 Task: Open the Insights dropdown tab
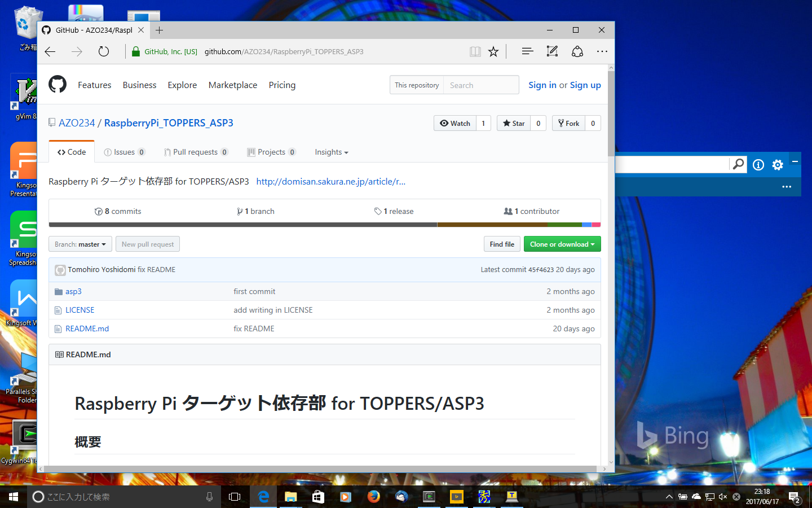332,152
